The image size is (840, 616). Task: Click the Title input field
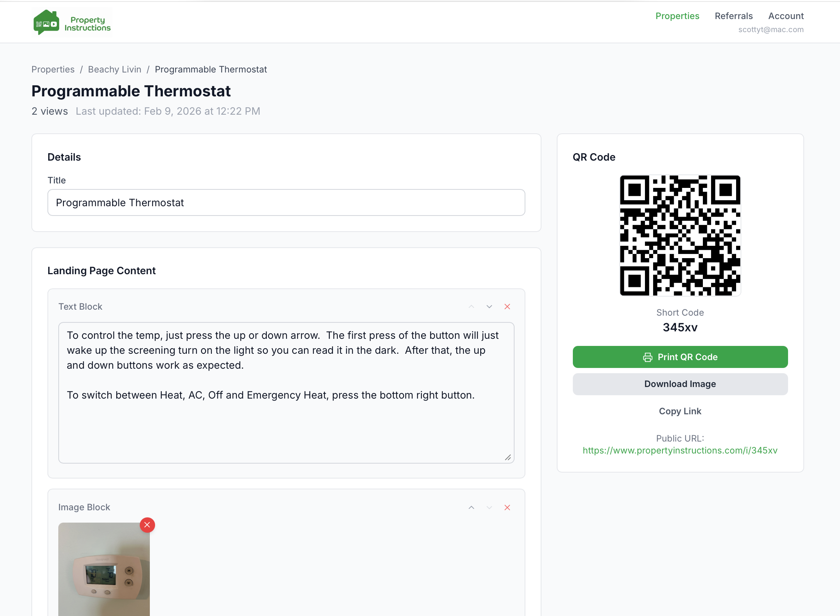(x=286, y=202)
